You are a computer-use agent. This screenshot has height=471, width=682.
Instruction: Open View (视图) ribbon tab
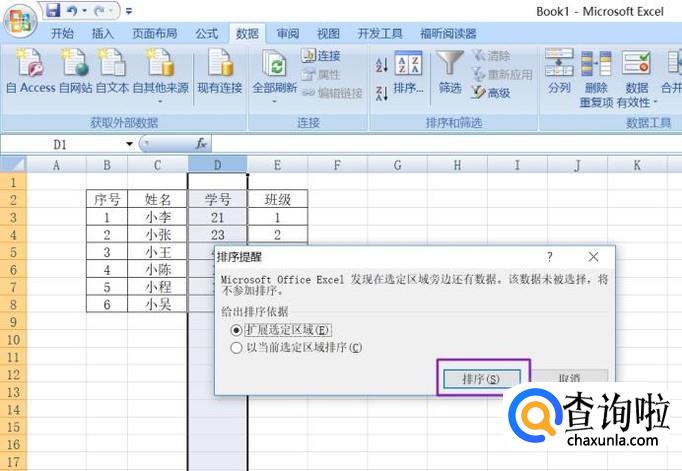(x=328, y=33)
